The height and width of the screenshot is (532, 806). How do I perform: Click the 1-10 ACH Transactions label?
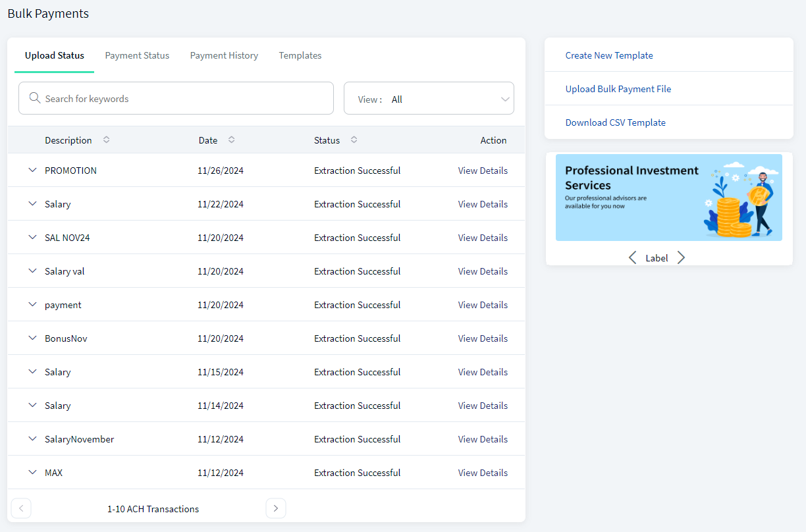(x=153, y=509)
